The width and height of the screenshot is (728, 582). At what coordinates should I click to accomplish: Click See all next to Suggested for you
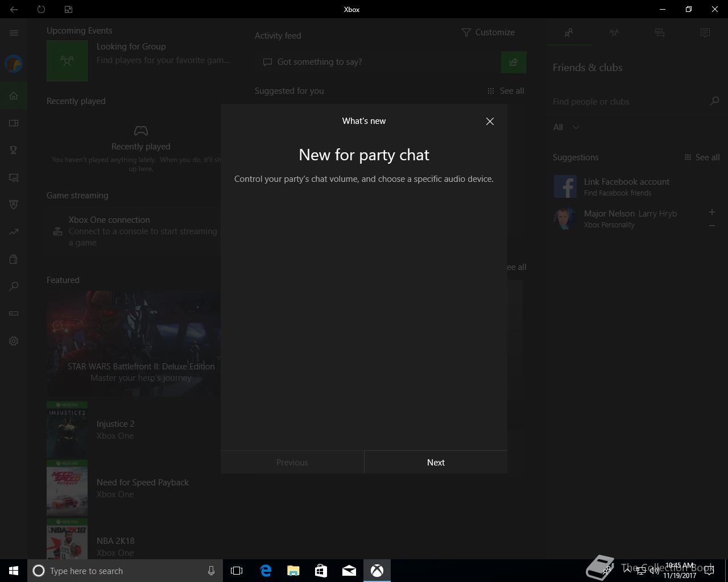(506, 91)
